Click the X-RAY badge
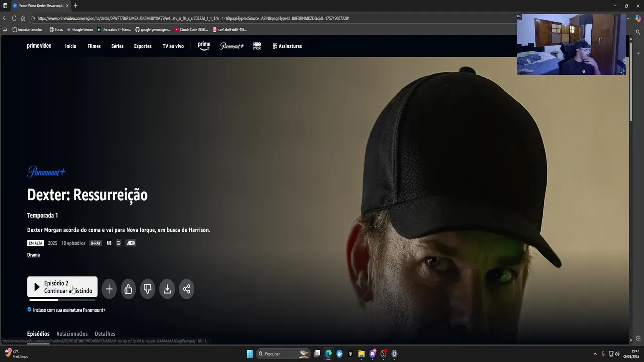Image resolution: width=644 pixels, height=362 pixels. click(x=95, y=243)
